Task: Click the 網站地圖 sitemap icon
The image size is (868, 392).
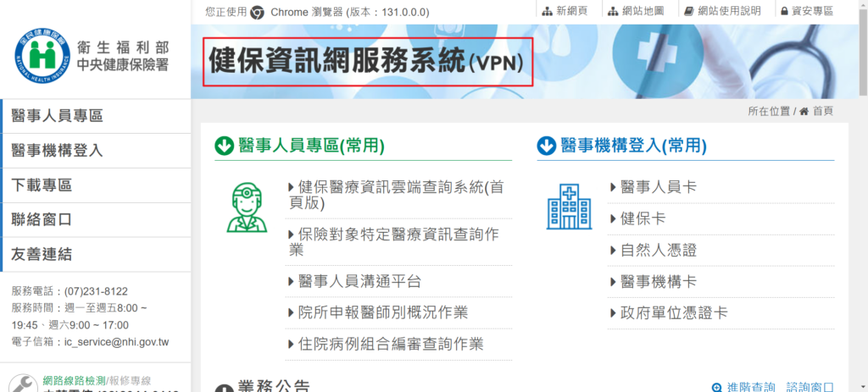Action: click(x=613, y=11)
